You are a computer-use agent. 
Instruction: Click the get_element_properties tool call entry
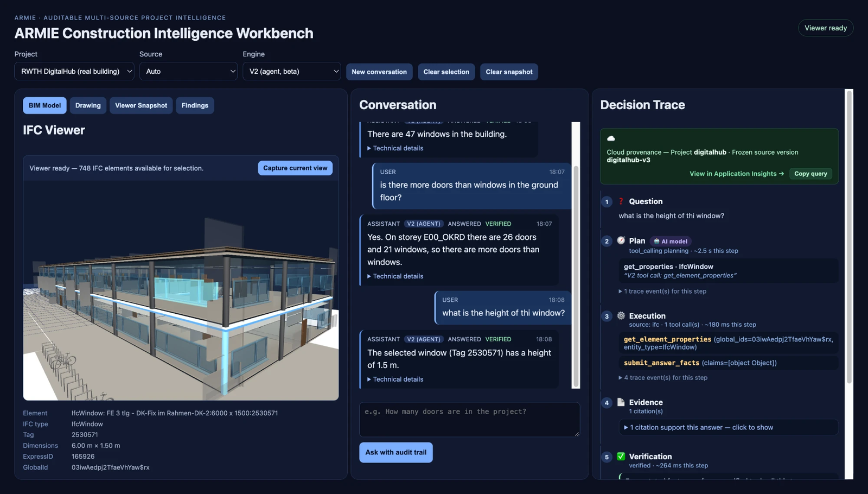coord(729,343)
